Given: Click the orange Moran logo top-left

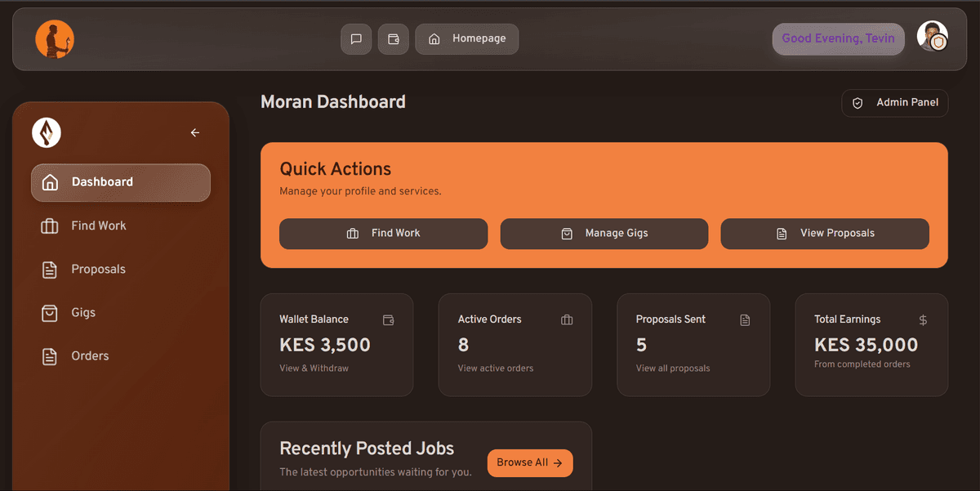Looking at the screenshot, I should (x=54, y=38).
